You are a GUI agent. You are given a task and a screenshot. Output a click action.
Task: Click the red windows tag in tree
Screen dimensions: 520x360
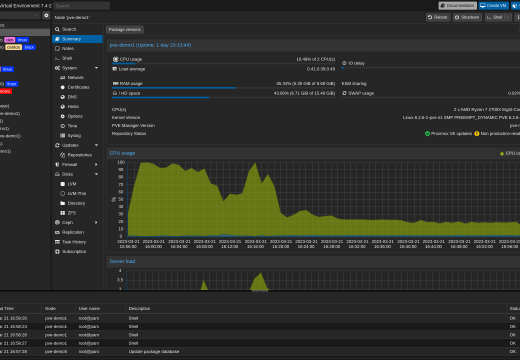coord(5,91)
